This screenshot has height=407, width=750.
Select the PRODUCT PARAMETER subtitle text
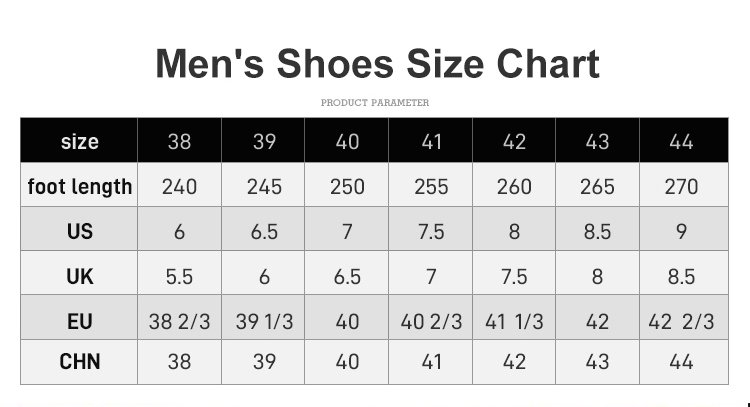(375, 102)
